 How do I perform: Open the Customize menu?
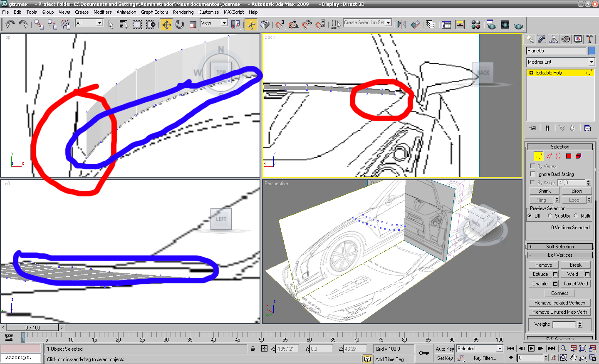pyautogui.click(x=209, y=12)
